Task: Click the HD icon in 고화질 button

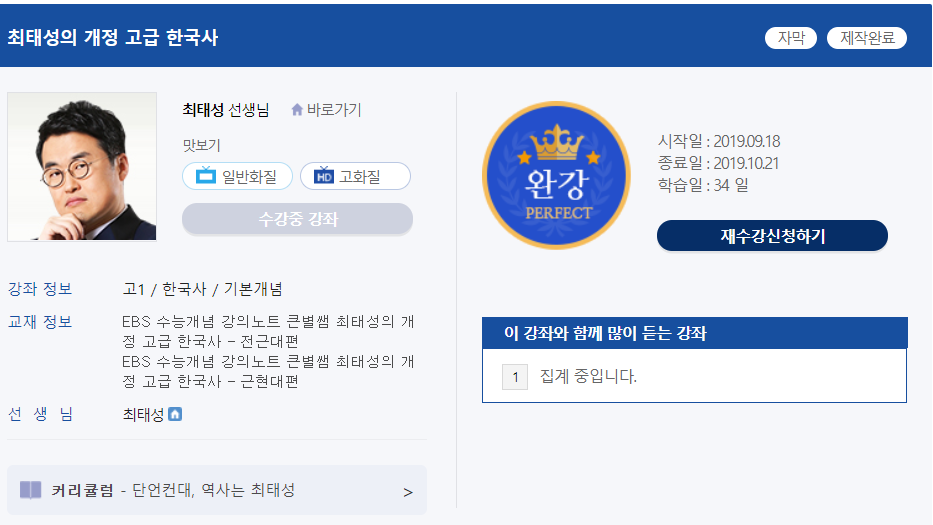Action: 324,176
